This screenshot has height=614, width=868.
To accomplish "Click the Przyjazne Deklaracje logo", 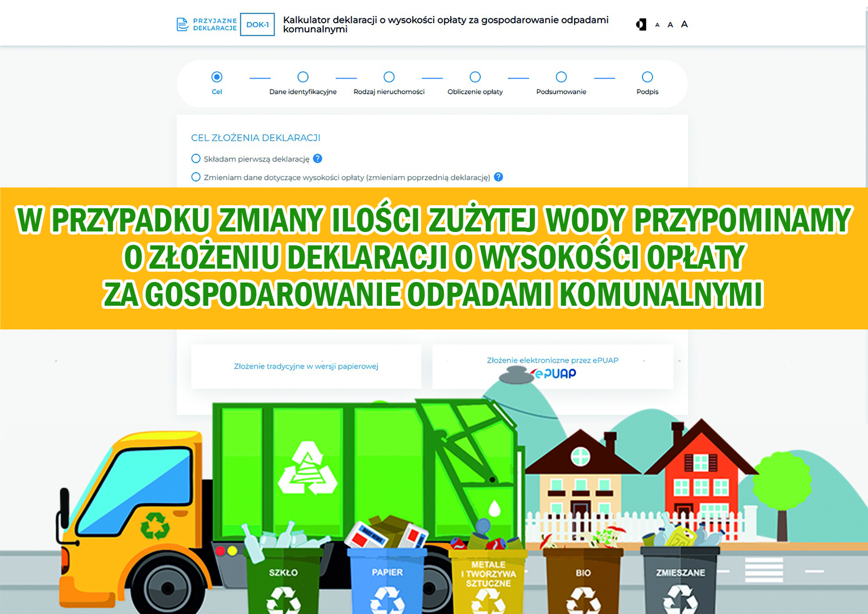I will 206,24.
